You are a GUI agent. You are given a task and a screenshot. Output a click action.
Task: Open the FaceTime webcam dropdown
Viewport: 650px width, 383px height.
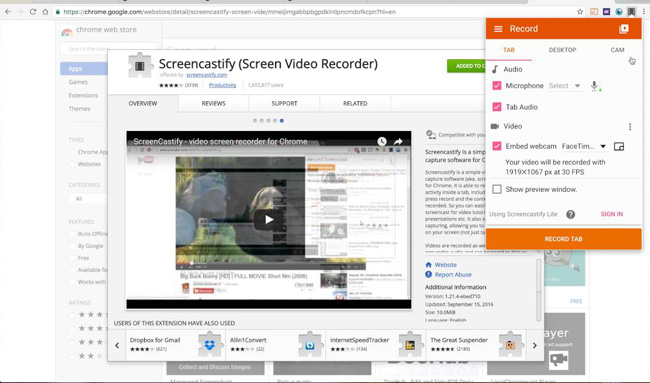(x=584, y=146)
